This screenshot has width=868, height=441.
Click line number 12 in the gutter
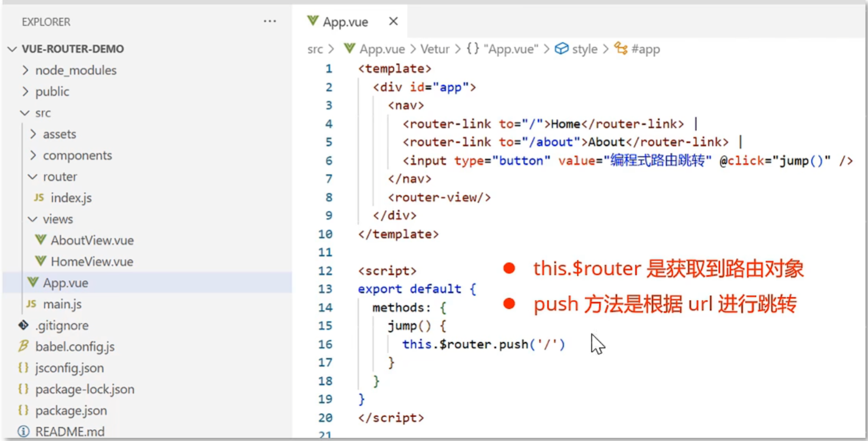coord(325,271)
